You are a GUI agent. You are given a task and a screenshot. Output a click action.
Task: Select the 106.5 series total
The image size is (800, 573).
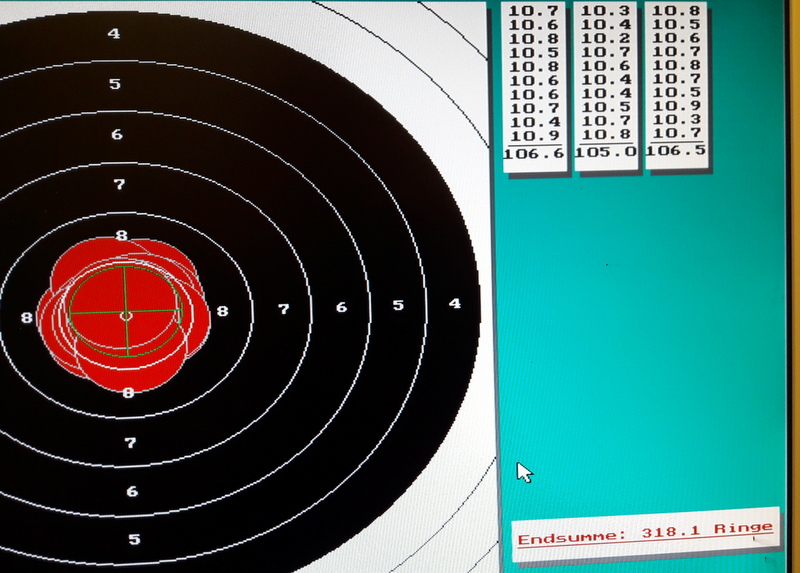676,151
